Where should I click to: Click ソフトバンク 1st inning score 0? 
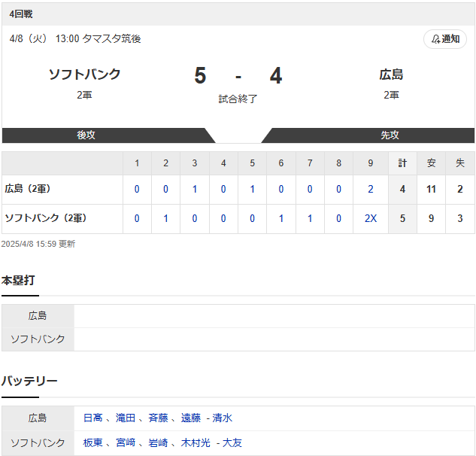tap(137, 218)
